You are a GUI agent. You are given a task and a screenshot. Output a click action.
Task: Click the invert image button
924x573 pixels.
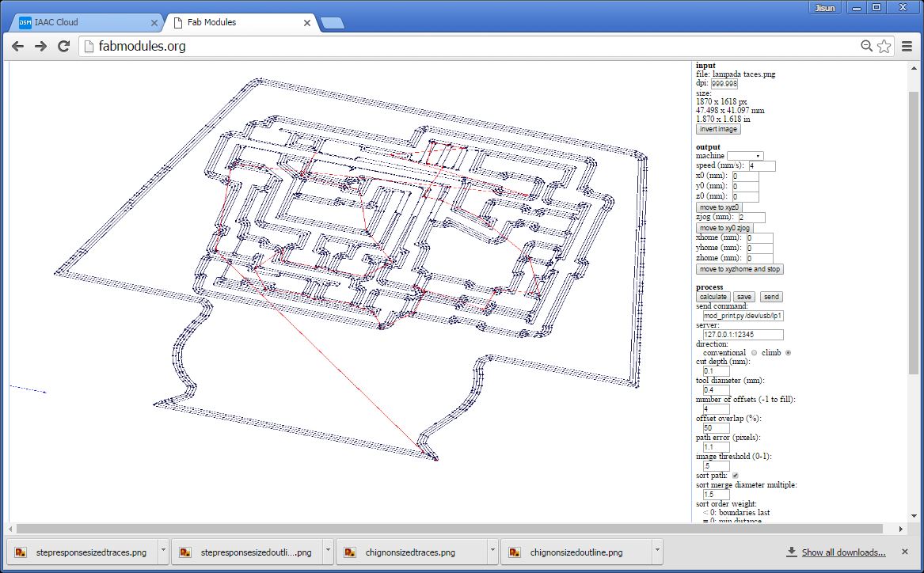point(718,129)
